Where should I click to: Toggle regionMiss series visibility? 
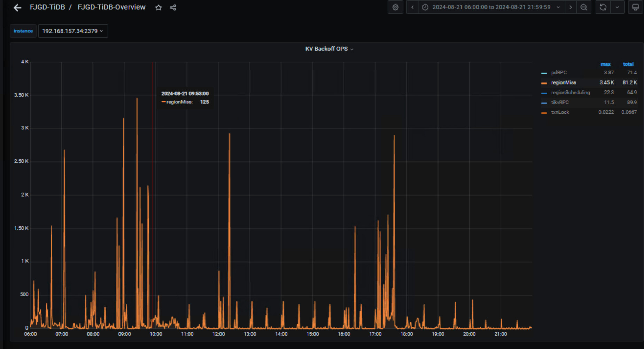[563, 82]
